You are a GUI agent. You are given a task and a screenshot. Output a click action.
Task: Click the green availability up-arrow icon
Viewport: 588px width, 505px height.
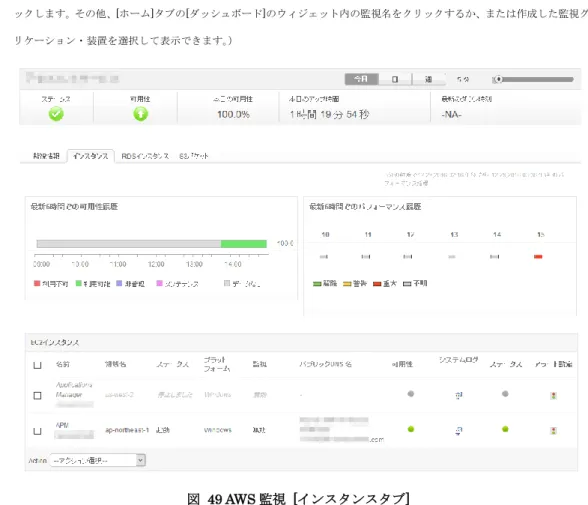tap(141, 114)
